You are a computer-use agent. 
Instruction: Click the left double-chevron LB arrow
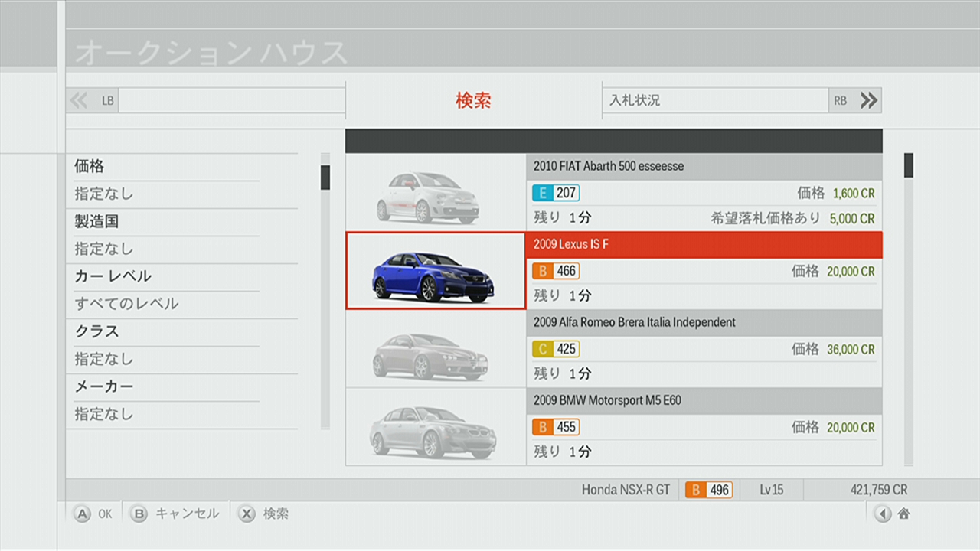click(79, 100)
